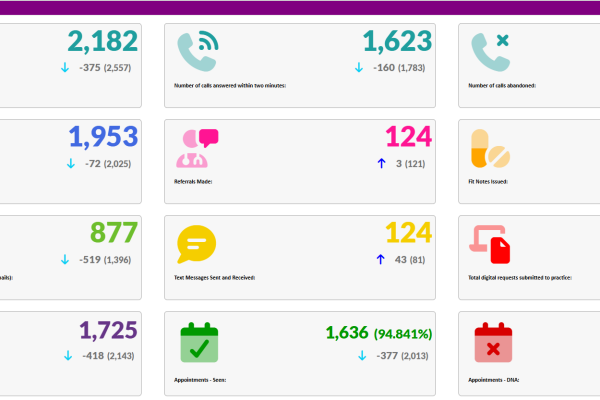
Task: Click the teal 2,182 figure
Action: click(103, 41)
